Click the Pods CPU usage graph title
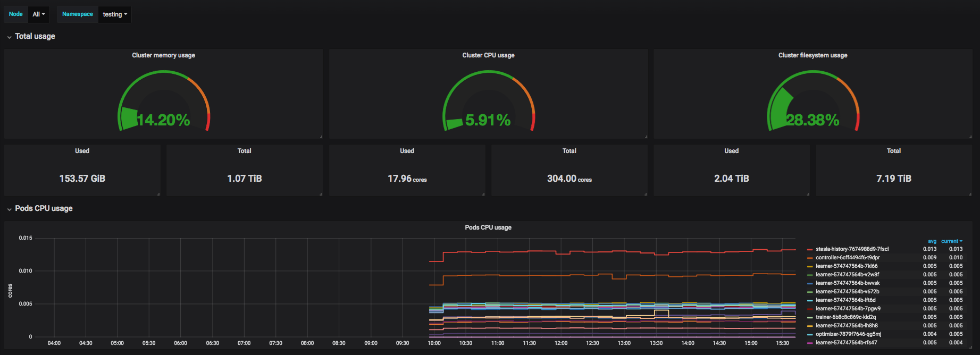The width and height of the screenshot is (980, 355). [488, 227]
